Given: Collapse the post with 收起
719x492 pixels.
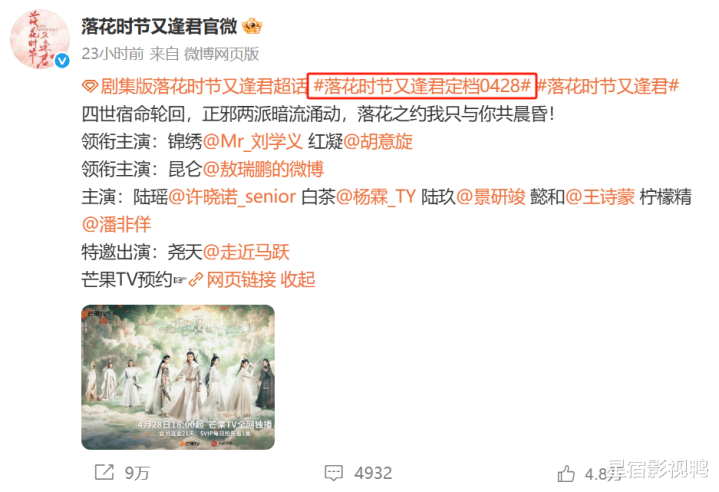Looking at the screenshot, I should 298,279.
